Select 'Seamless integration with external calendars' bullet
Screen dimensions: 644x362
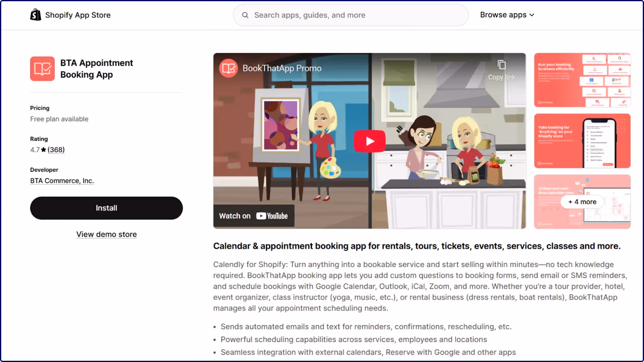pos(368,352)
